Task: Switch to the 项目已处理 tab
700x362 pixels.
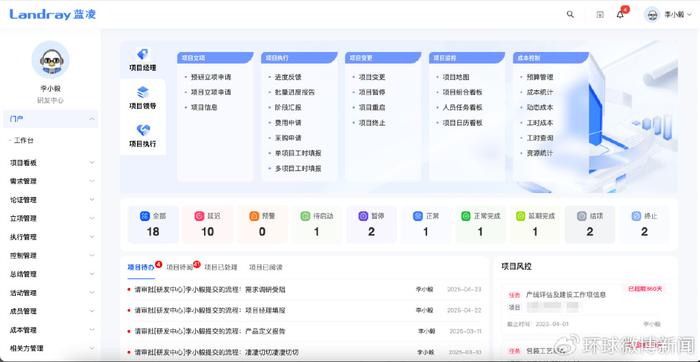Action: click(x=221, y=267)
